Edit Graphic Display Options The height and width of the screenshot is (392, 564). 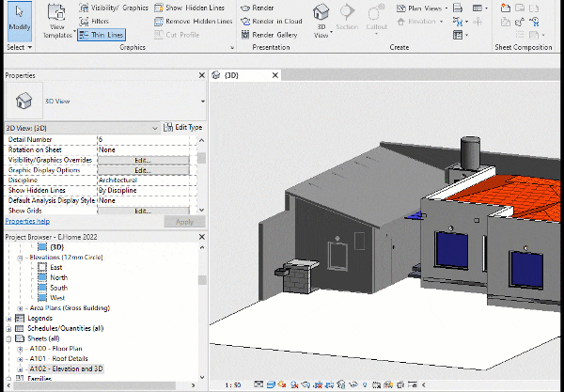143,170
